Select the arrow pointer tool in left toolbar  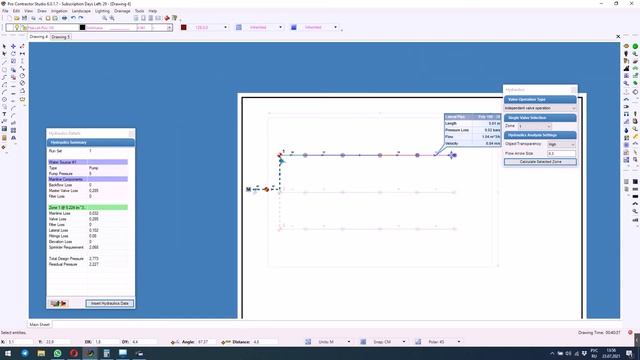(x=4, y=47)
